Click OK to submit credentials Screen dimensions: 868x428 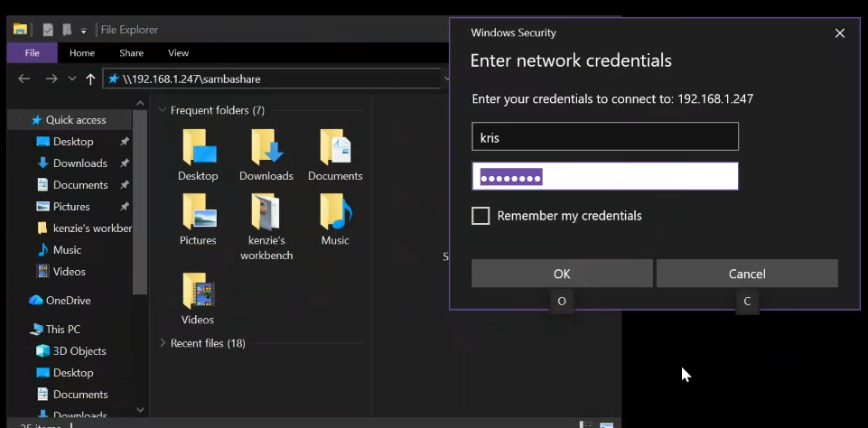pyautogui.click(x=562, y=274)
